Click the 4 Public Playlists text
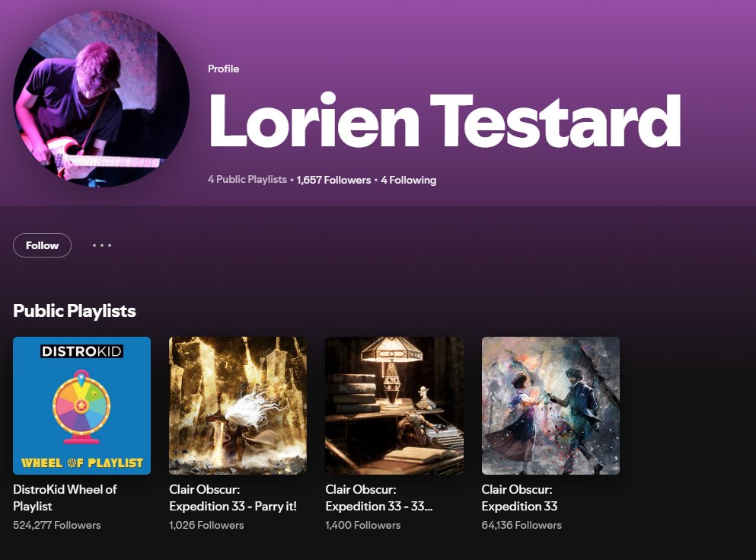This screenshot has width=756, height=560. pos(247,180)
